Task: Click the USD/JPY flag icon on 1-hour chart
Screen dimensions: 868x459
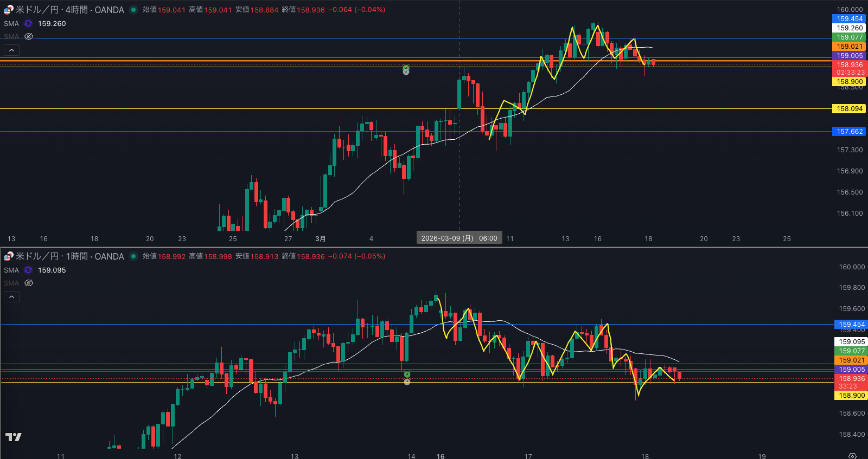Action: tap(9, 256)
